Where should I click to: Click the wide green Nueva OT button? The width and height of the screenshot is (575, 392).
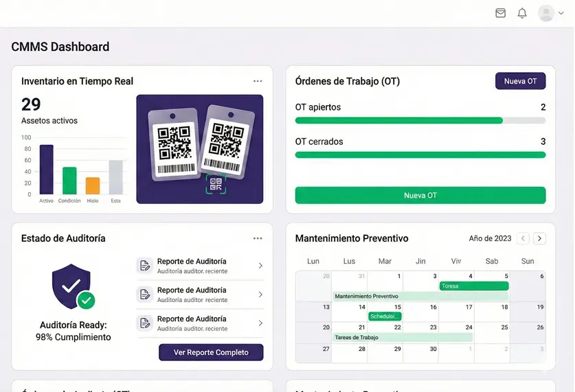pos(420,195)
